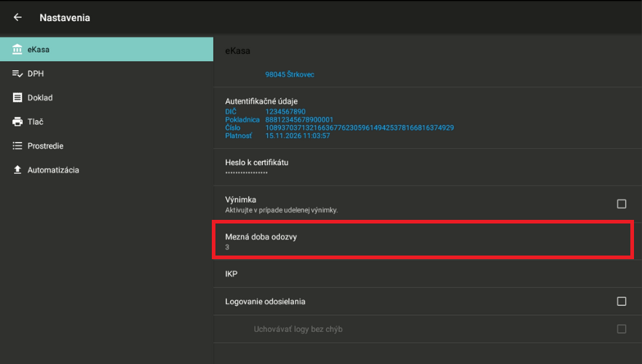Click the Nastavenia title text
Viewport: 642px width, 364px height.
click(x=65, y=17)
